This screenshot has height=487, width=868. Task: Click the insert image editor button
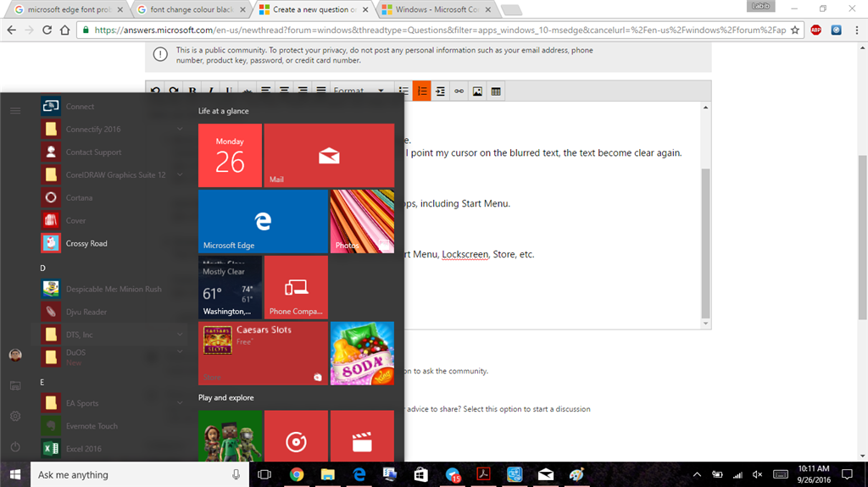pyautogui.click(x=477, y=91)
